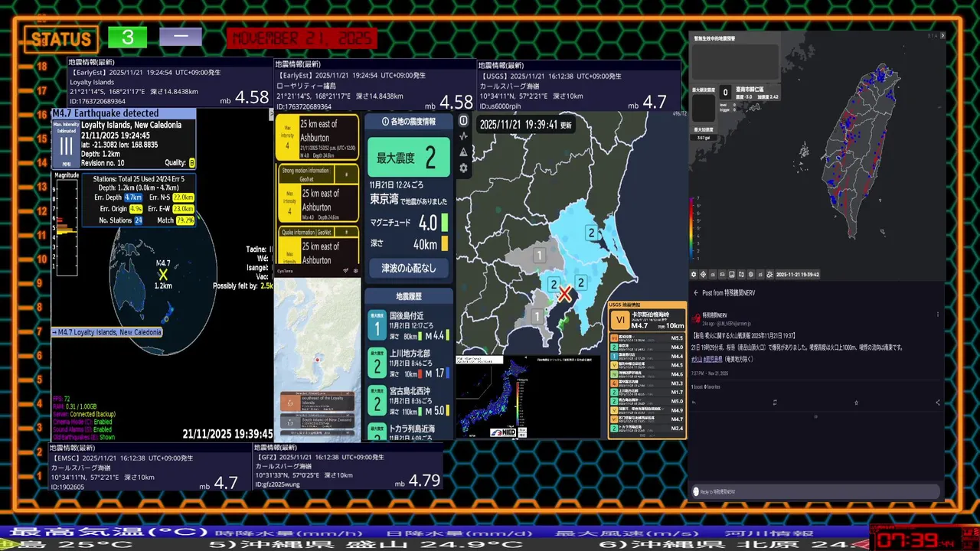Click the grey dash status indicator
This screenshot has width=980, height=551.
(181, 37)
